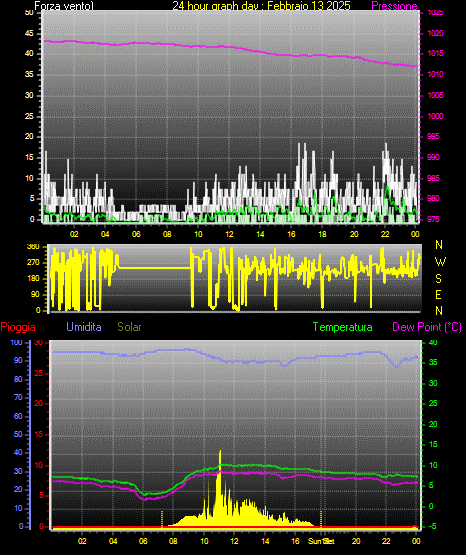Click the "45" wind speed axis value

coord(29,33)
